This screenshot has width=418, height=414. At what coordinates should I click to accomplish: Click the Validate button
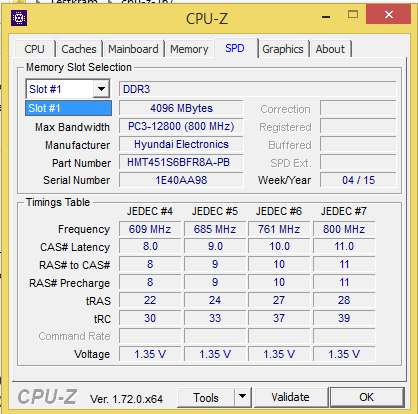[290, 397]
